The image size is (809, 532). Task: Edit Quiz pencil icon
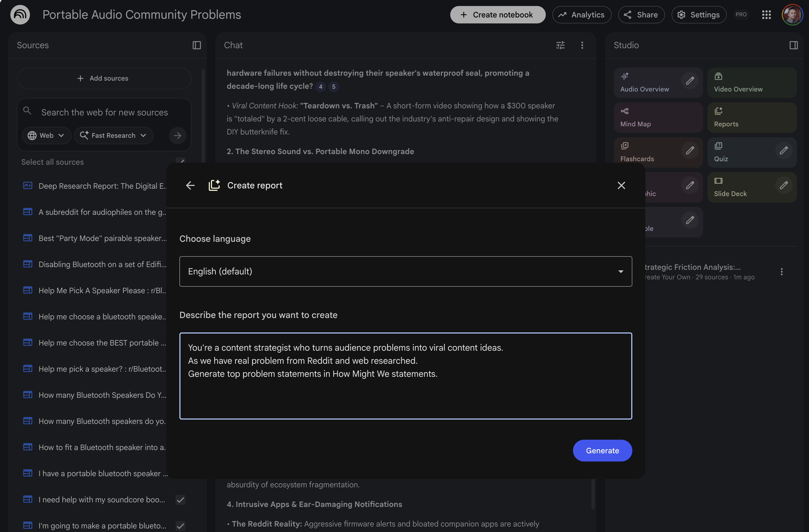(x=784, y=151)
